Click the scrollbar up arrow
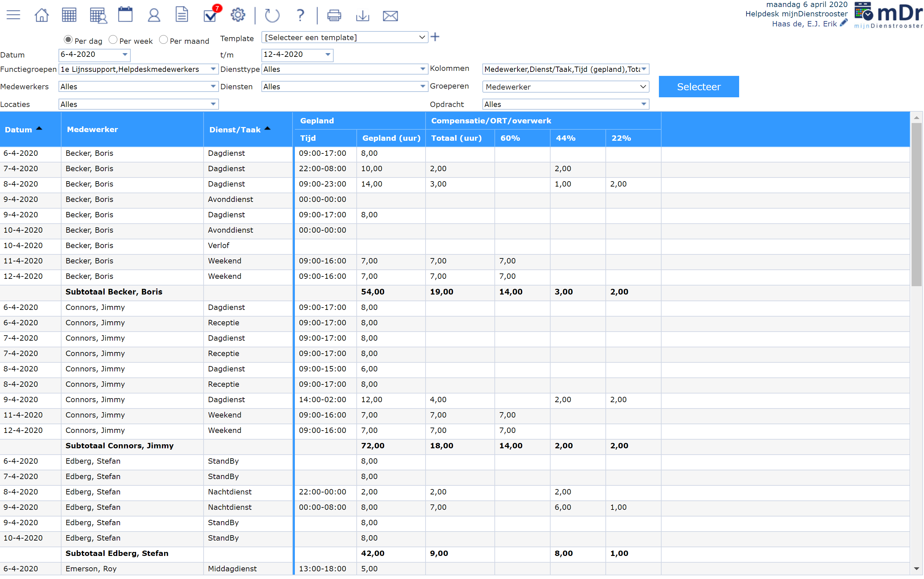The height and width of the screenshot is (579, 924). [916, 118]
